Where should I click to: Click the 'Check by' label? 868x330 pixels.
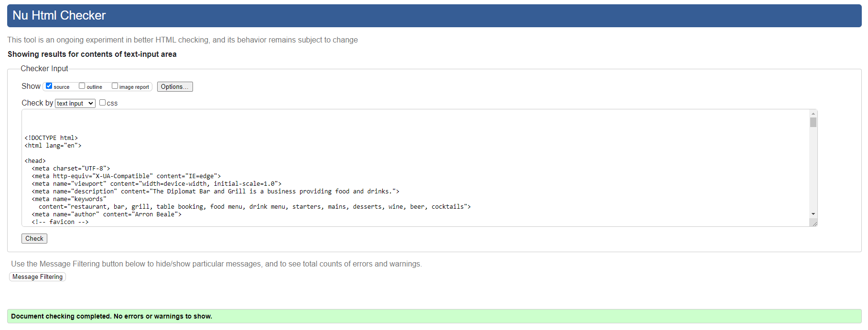click(x=37, y=103)
